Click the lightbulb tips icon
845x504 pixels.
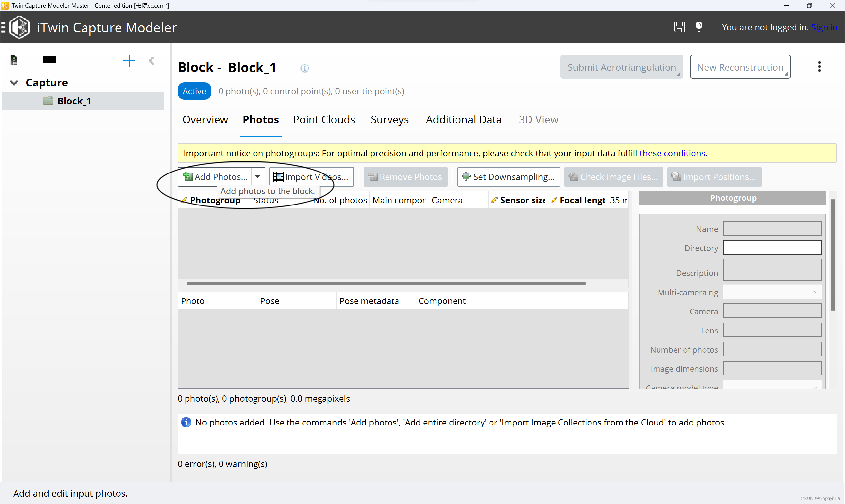pyautogui.click(x=698, y=27)
